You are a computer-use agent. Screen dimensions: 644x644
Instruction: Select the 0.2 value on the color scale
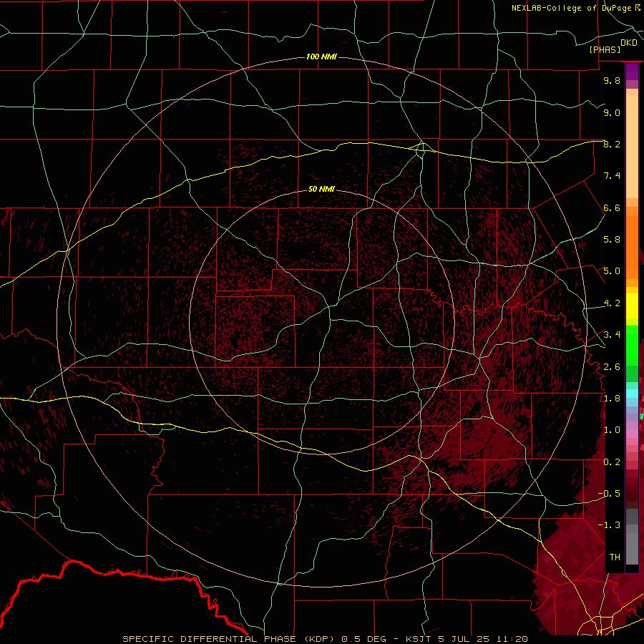[612, 462]
